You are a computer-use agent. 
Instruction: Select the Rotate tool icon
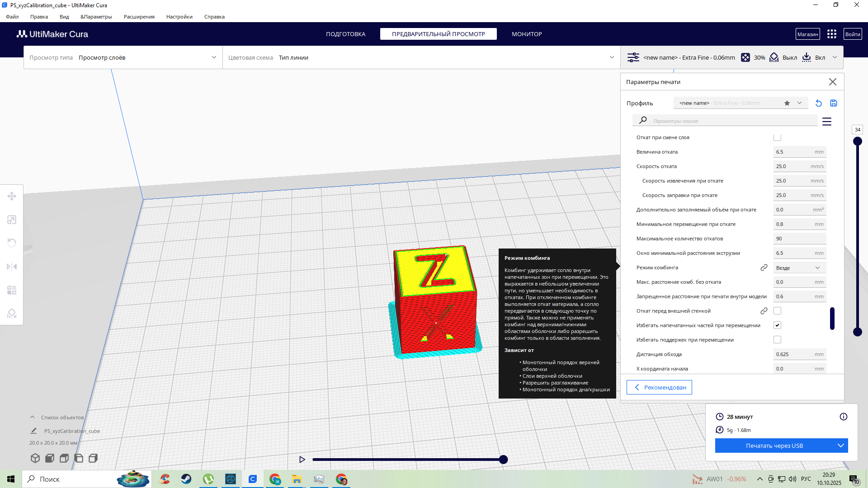(x=12, y=243)
